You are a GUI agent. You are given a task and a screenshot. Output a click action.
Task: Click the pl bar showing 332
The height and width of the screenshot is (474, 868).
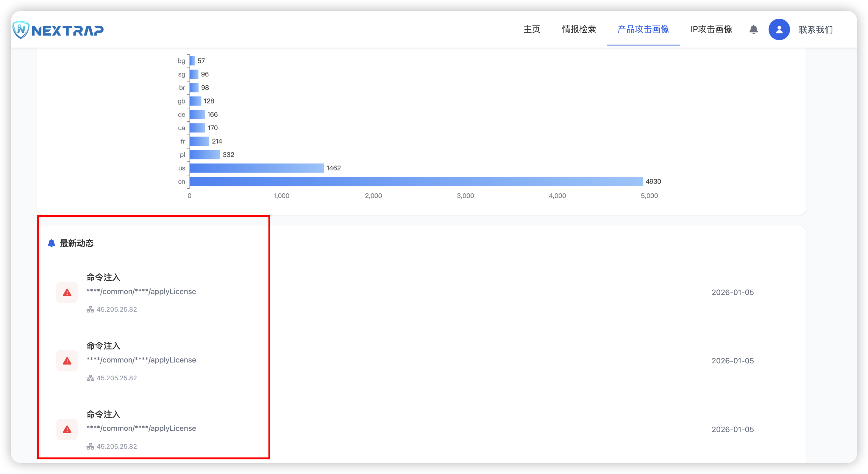click(205, 155)
